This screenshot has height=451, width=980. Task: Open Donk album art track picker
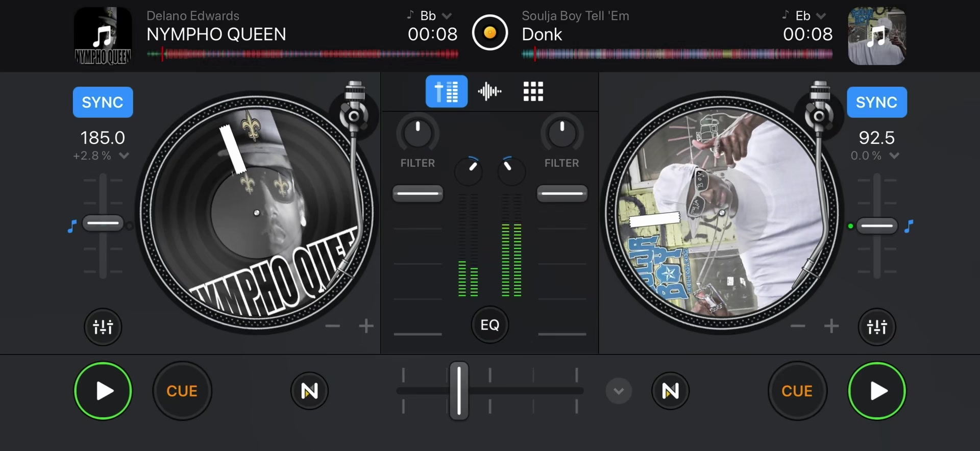[x=877, y=36]
